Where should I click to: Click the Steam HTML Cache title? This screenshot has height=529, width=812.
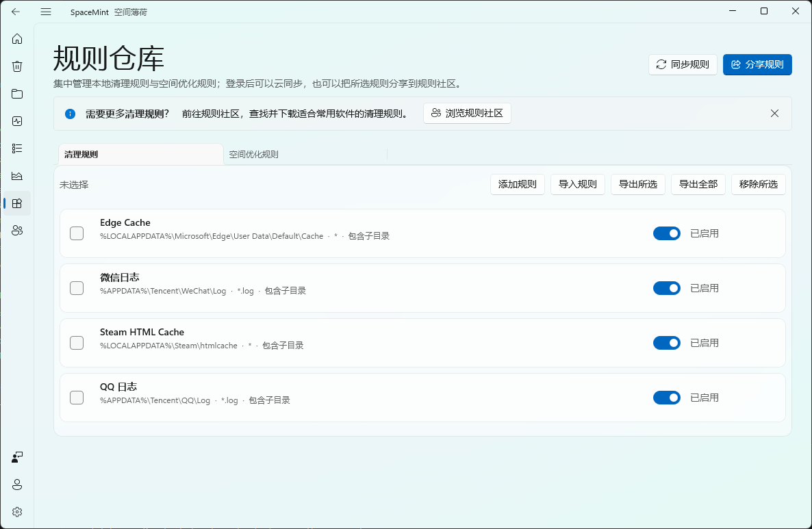point(142,332)
